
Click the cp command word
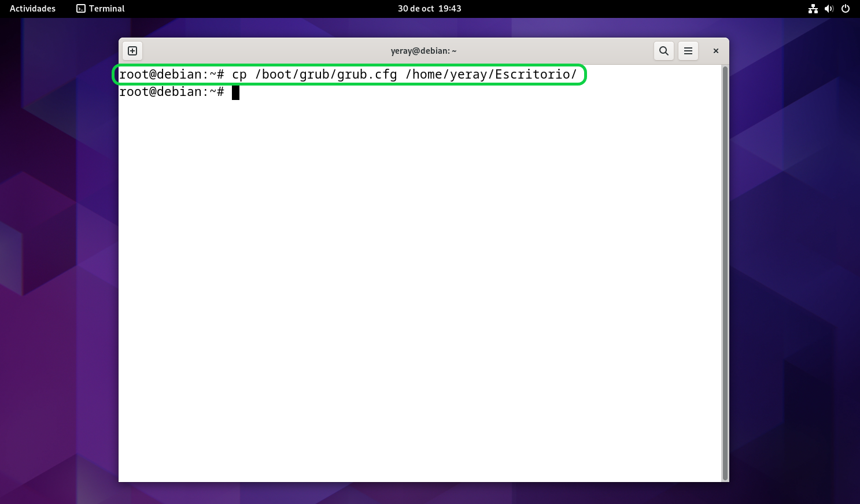(x=239, y=75)
